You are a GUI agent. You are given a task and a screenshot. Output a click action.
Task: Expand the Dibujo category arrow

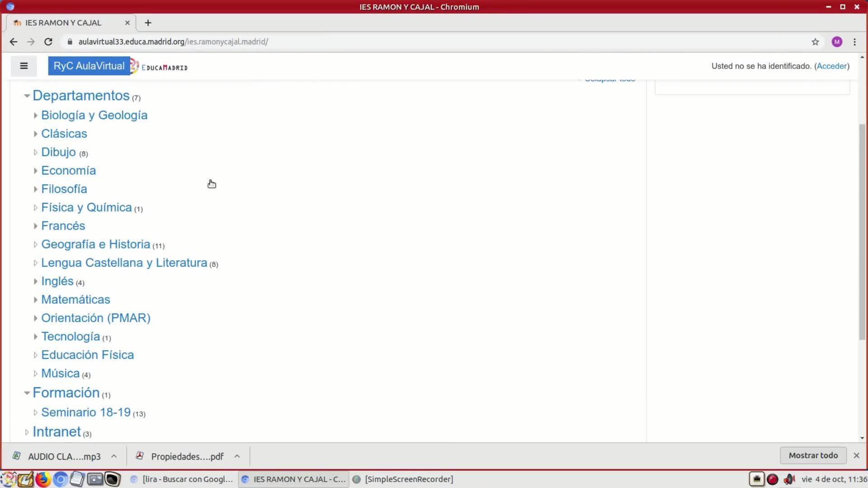coord(35,152)
